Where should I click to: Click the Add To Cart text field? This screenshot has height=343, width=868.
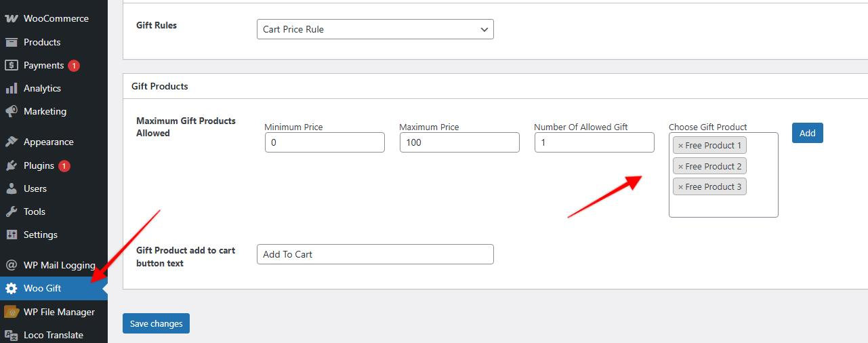click(375, 254)
